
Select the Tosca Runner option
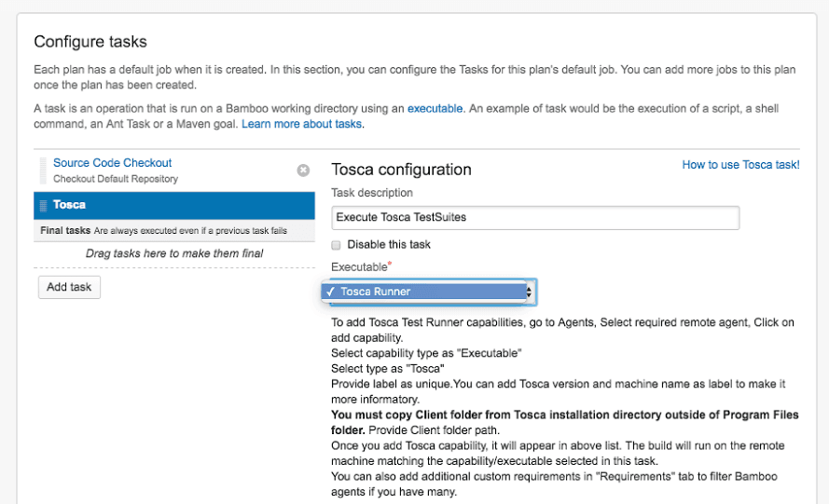[375, 292]
